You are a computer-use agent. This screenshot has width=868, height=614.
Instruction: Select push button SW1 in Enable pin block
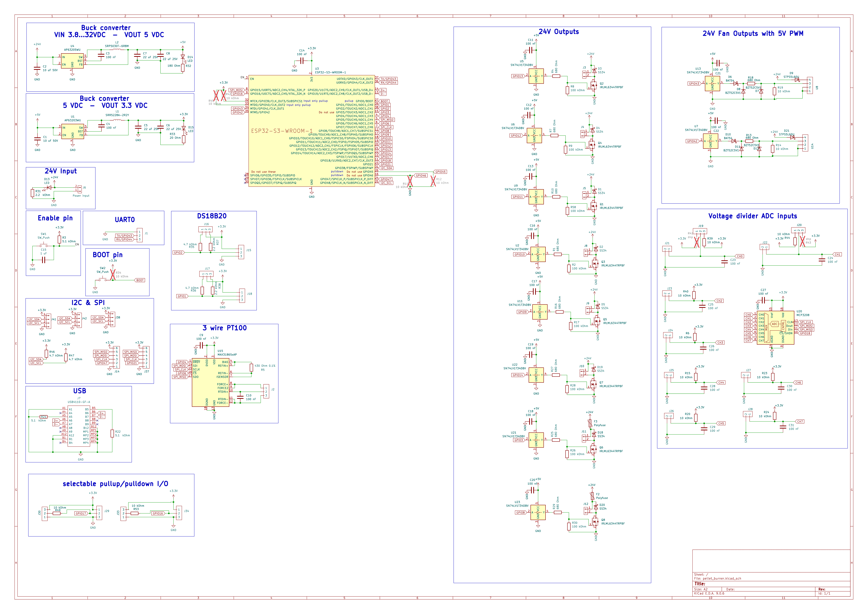(x=44, y=245)
